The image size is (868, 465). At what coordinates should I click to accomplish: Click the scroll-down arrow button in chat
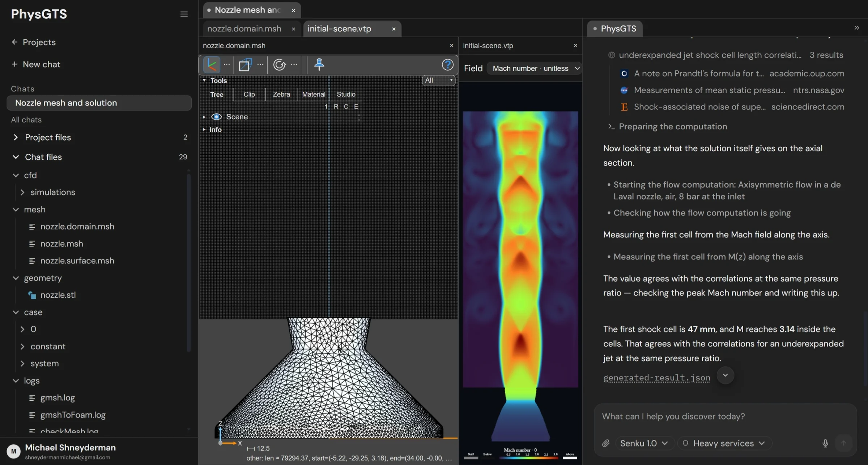tap(725, 375)
